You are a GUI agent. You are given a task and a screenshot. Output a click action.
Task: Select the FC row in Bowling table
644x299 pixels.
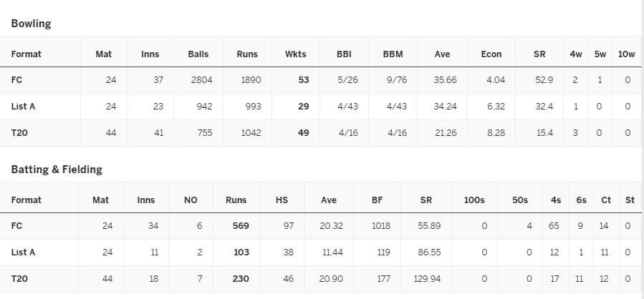(321, 80)
